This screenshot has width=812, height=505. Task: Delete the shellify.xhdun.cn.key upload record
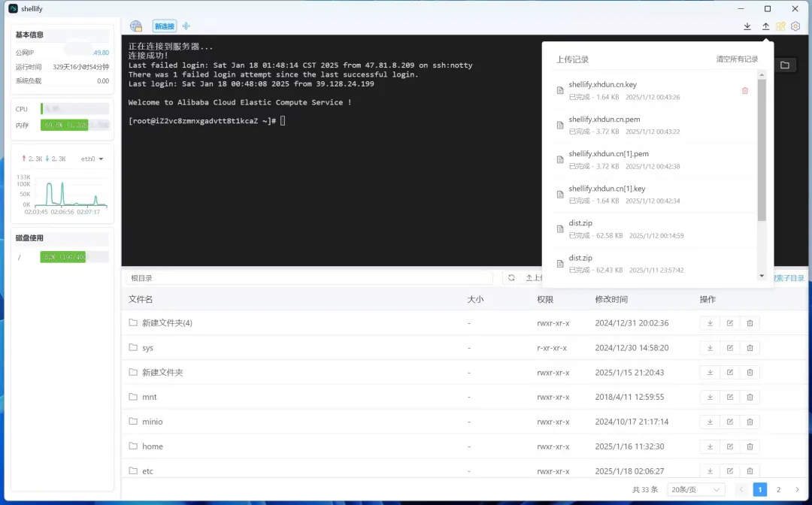745,91
